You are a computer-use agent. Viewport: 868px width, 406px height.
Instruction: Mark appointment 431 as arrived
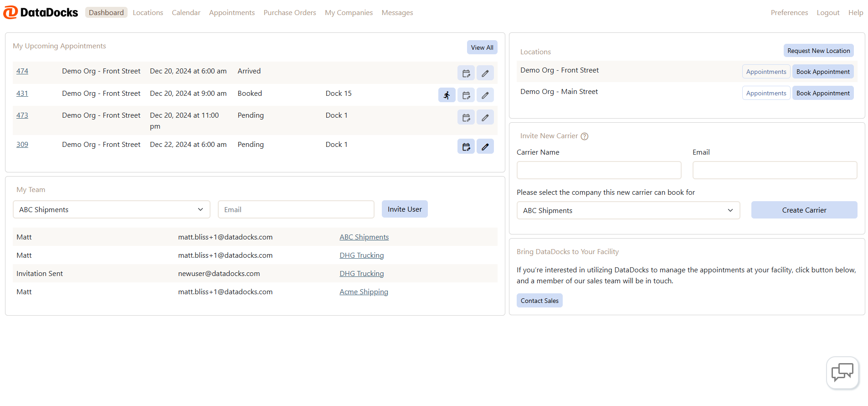[x=447, y=95]
